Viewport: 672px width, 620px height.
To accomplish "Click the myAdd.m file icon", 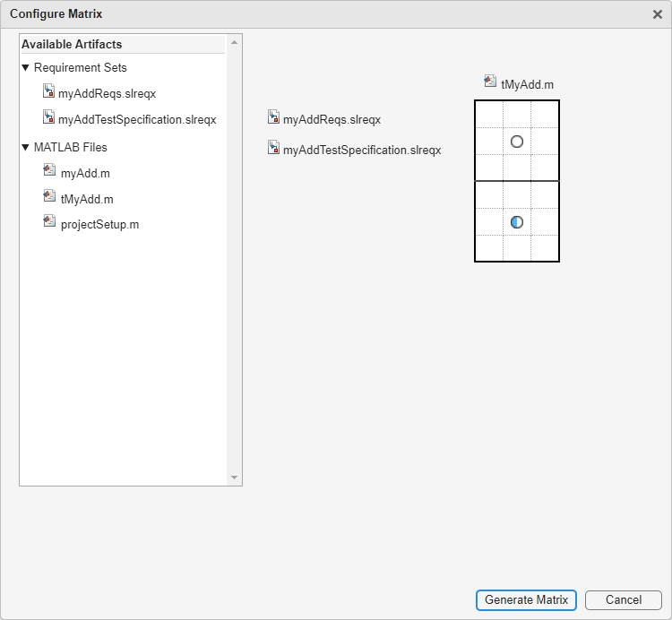I will pyautogui.click(x=49, y=170).
